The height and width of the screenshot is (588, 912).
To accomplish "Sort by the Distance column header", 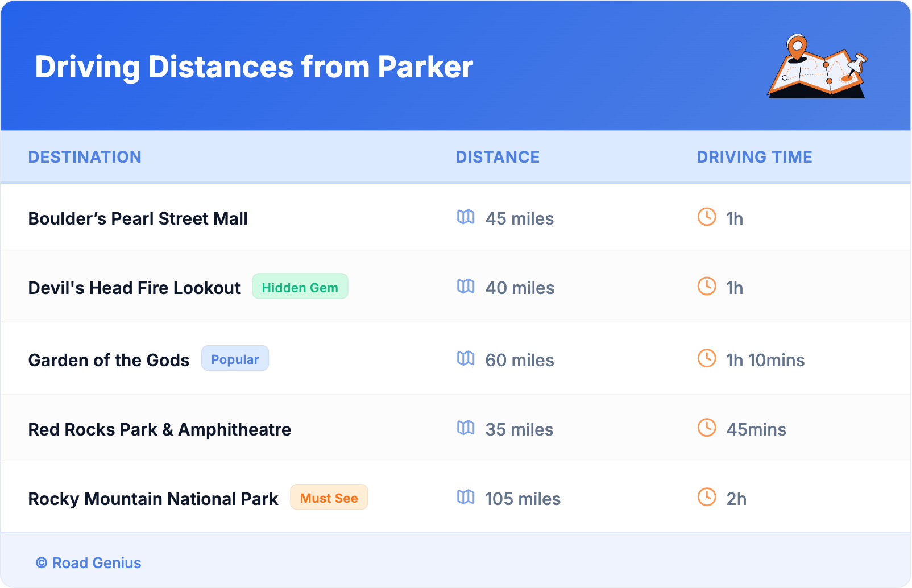I will coord(498,157).
